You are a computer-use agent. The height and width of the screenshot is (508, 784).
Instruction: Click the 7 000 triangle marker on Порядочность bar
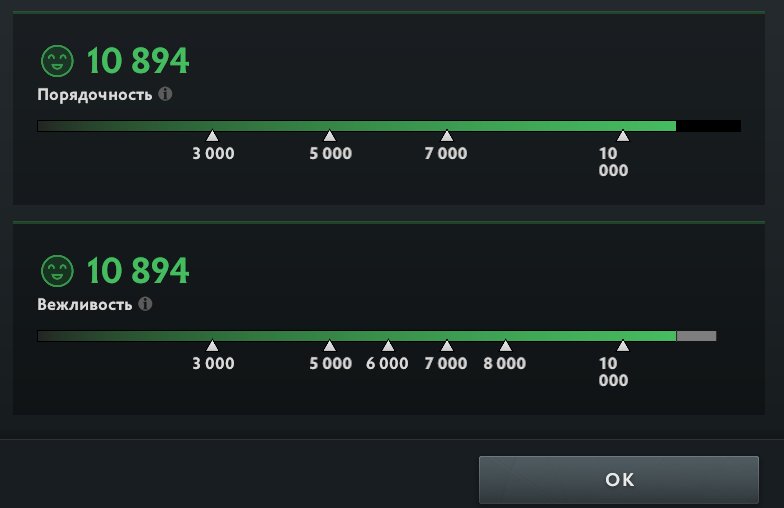[447, 136]
